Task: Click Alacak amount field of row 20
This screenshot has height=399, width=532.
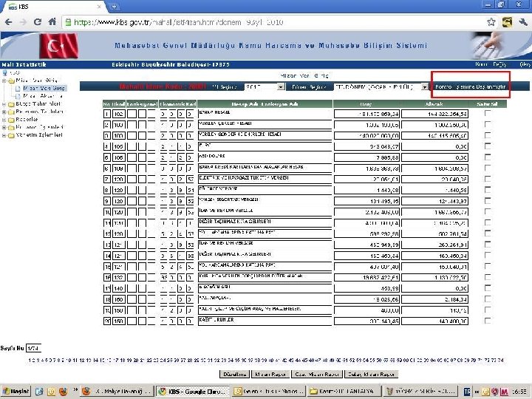Action: 434,321
